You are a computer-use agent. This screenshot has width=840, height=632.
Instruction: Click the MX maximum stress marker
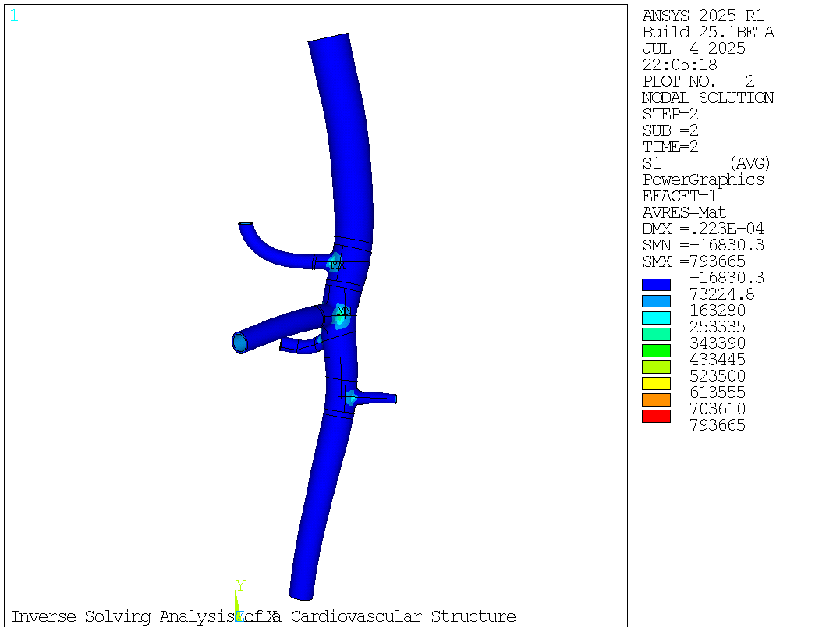click(337, 265)
